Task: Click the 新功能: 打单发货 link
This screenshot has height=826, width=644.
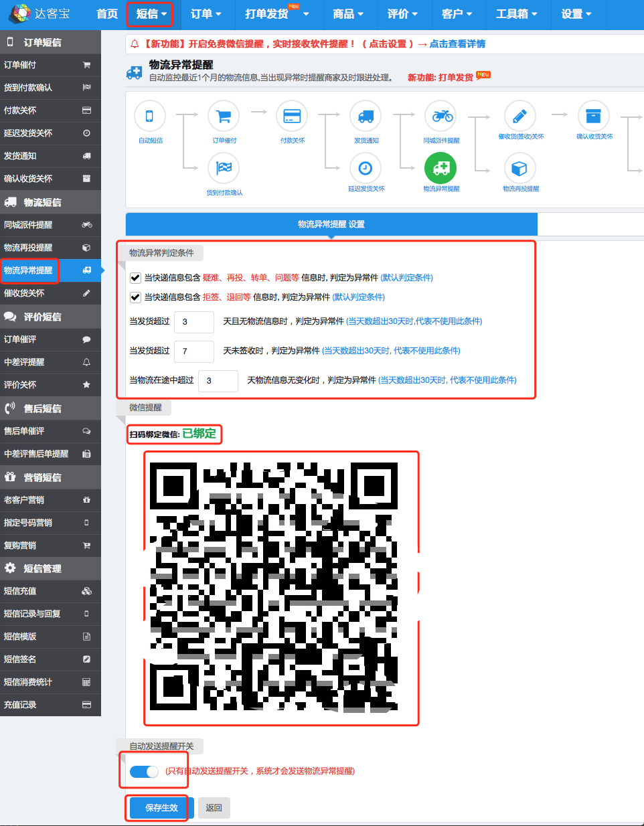Action: click(x=440, y=78)
